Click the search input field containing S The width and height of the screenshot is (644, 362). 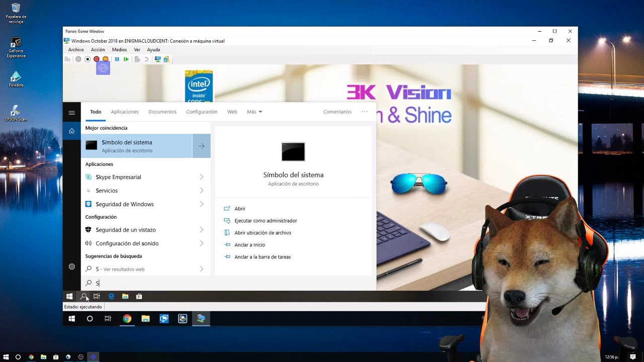228,283
